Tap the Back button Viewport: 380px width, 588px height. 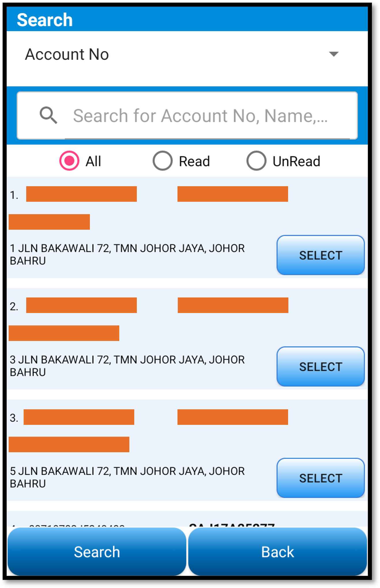278,552
